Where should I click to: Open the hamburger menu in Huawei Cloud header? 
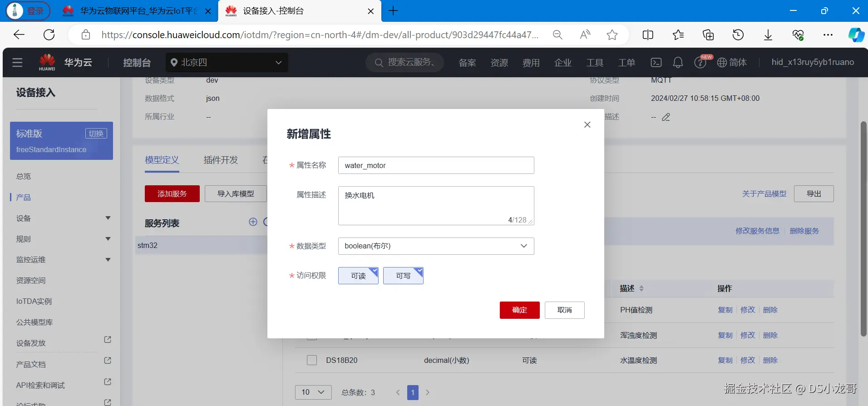pos(17,63)
